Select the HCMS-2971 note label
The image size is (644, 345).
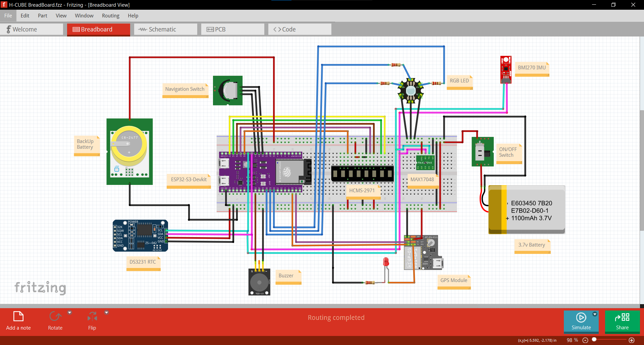click(363, 192)
